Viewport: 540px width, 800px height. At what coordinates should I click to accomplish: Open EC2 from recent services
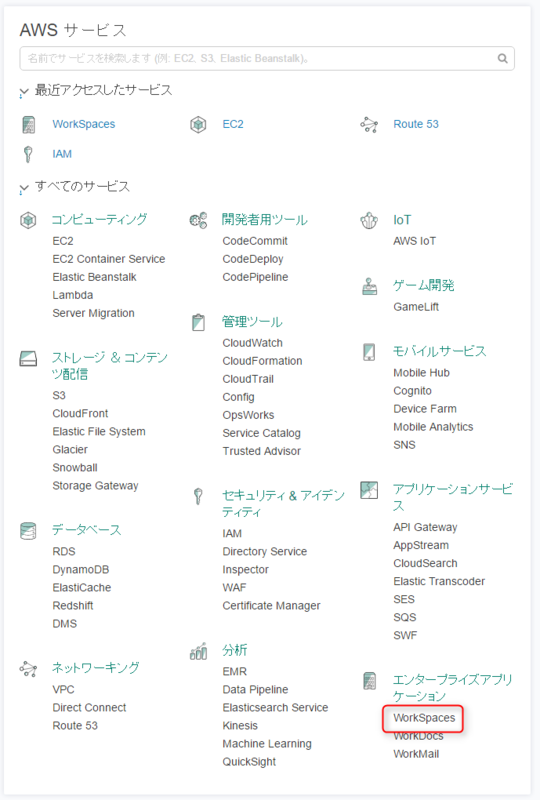pos(233,124)
